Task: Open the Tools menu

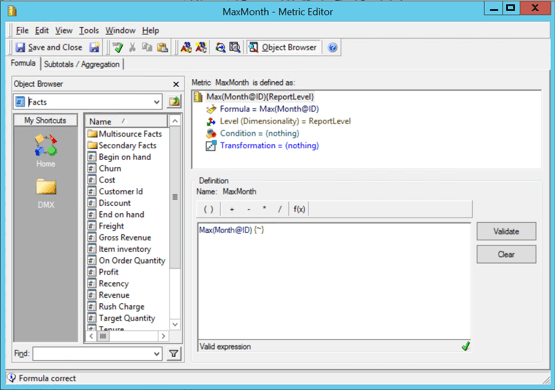Action: (x=89, y=31)
